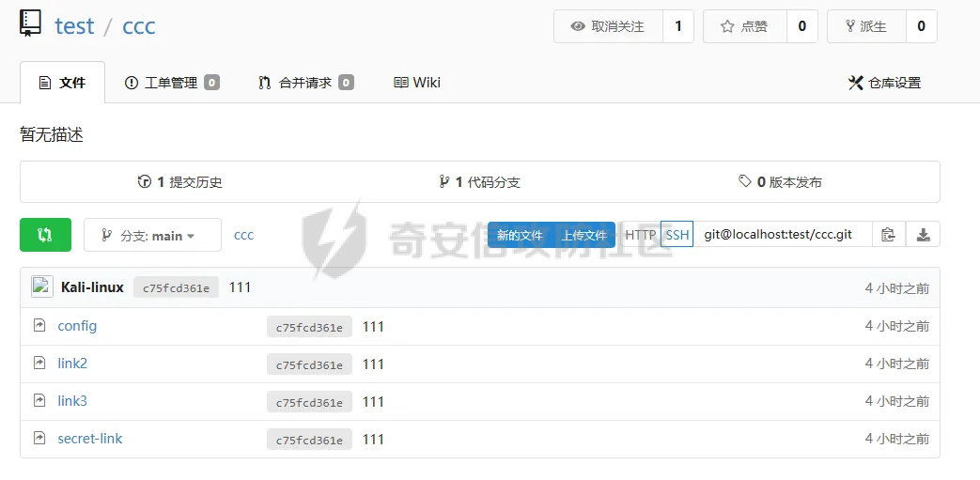The height and width of the screenshot is (480, 980).
Task: Click the download repository icon
Action: tap(923, 235)
